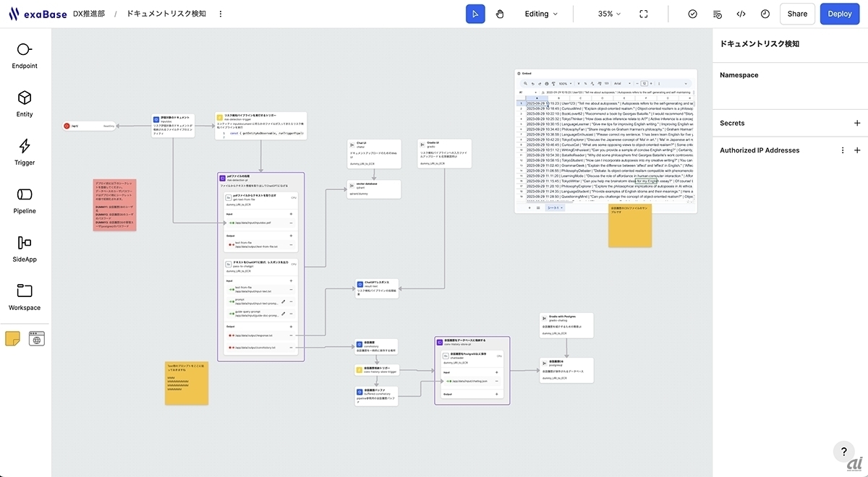
Task: Add an Endpoint node from sidebar
Action: [25, 56]
